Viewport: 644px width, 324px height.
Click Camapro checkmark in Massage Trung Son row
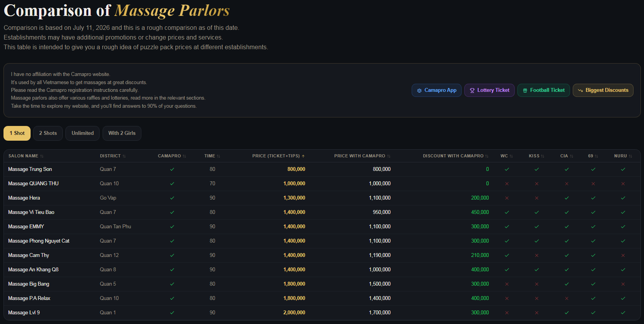(x=172, y=169)
